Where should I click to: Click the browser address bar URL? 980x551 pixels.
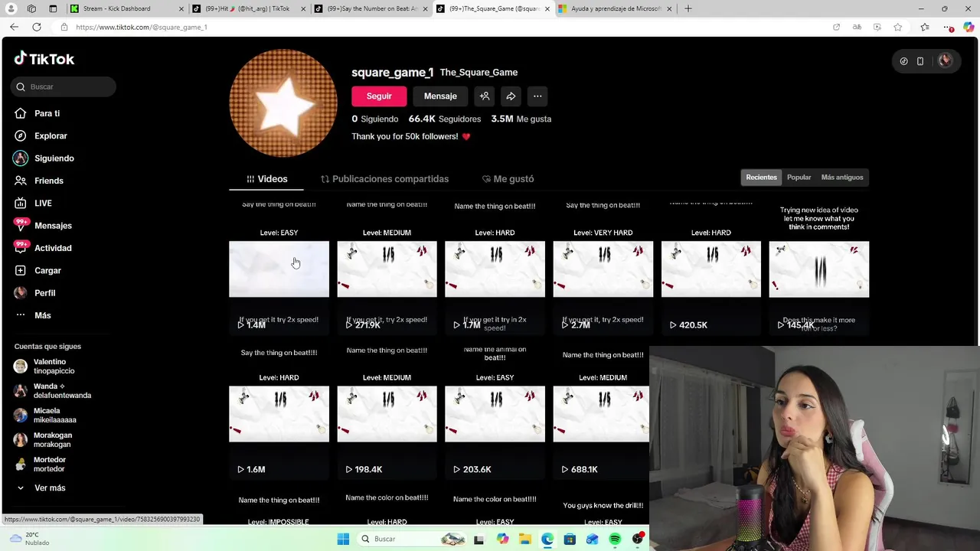pyautogui.click(x=142, y=28)
